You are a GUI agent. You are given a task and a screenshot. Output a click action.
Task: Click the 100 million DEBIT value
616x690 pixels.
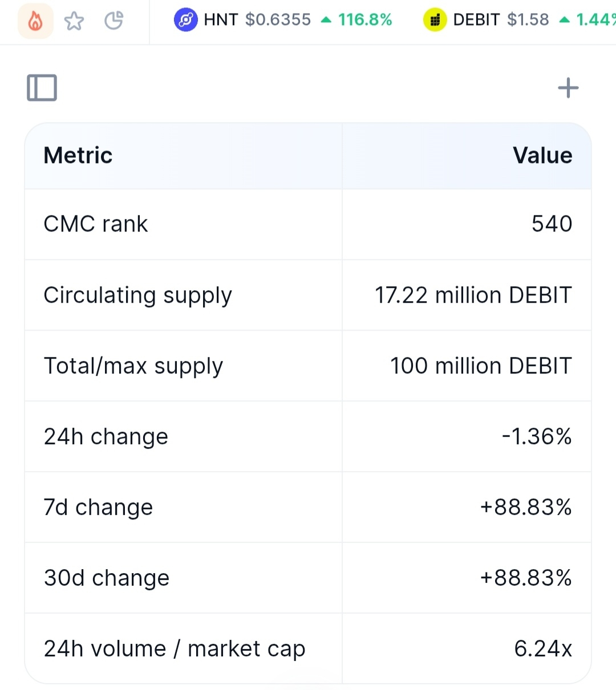(x=481, y=366)
